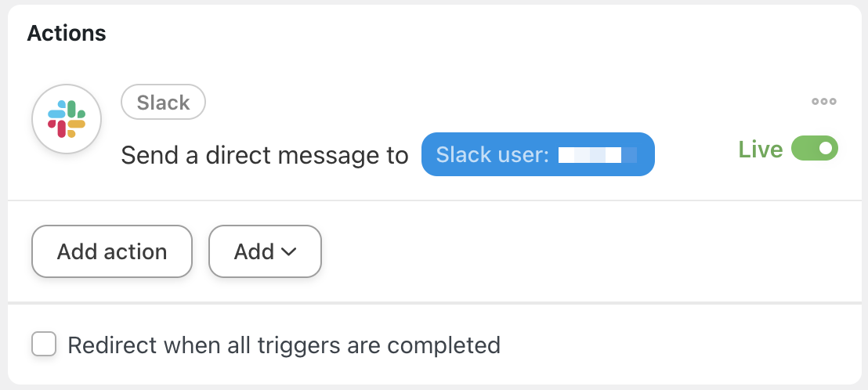Screen dimensions: 868x390
Task: Click the 'Slack user:' text in pill
Action: [x=493, y=155]
